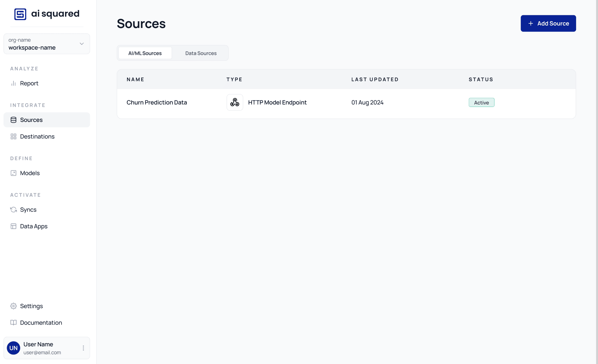Click the ai squared logo icon
The image size is (598, 364).
tap(20, 14)
